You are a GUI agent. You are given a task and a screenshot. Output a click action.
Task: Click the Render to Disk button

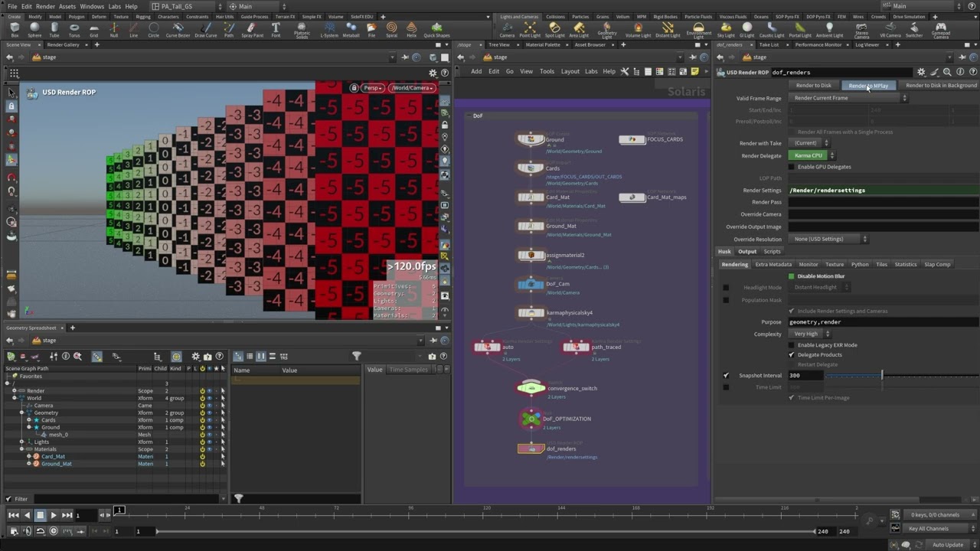pos(813,85)
